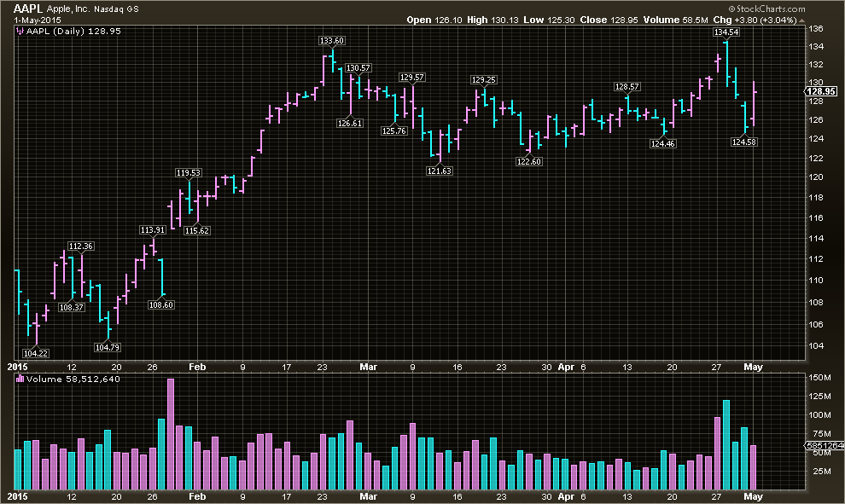Image resolution: width=845 pixels, height=504 pixels.
Task: Select the Mar marker on price time axis
Action: click(x=368, y=366)
